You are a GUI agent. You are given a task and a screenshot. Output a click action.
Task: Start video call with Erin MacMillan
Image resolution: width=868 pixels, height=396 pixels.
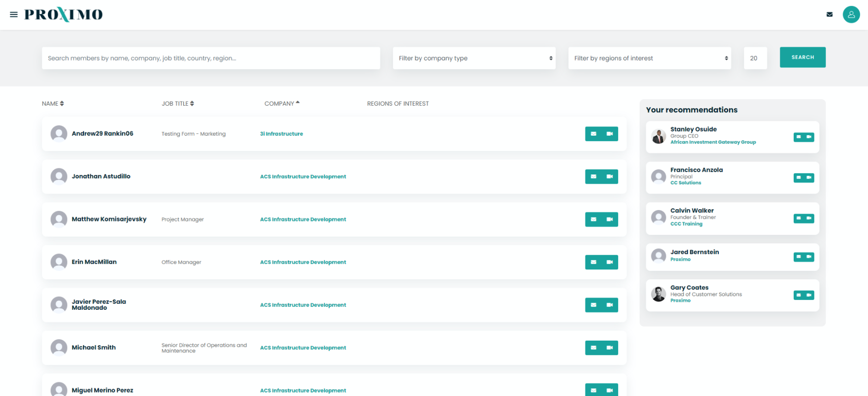click(610, 262)
